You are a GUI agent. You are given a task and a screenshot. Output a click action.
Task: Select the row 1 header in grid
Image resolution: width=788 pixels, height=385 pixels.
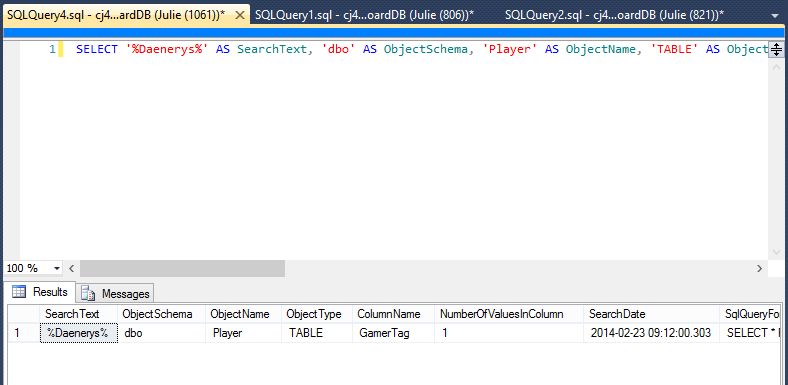pos(24,333)
